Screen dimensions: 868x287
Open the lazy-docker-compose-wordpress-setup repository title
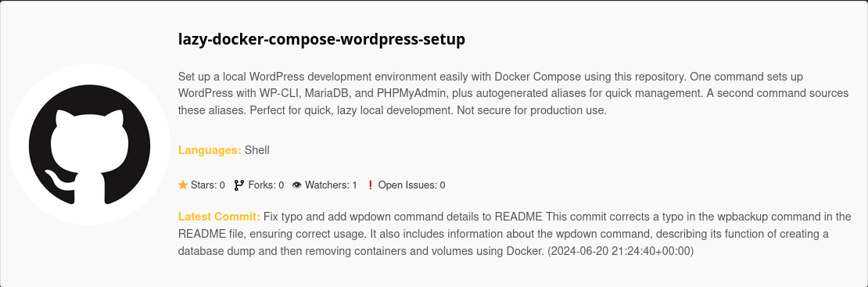[x=321, y=39]
